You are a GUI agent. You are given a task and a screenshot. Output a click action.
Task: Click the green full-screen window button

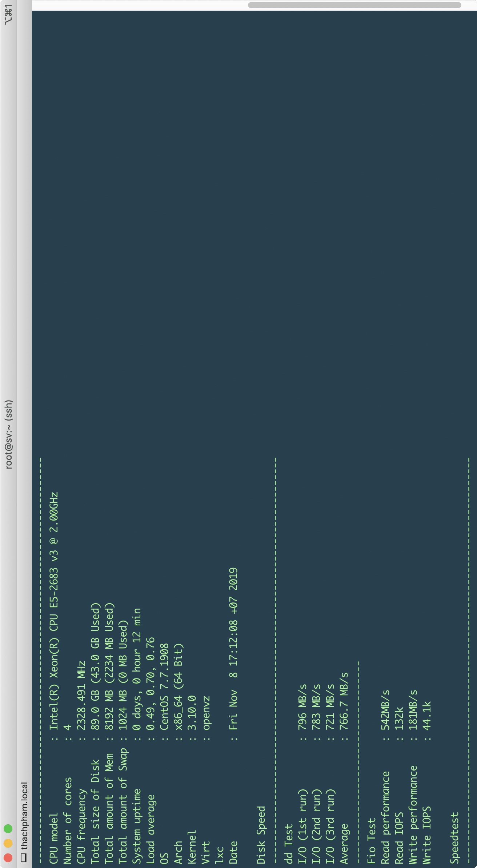pos(8,829)
